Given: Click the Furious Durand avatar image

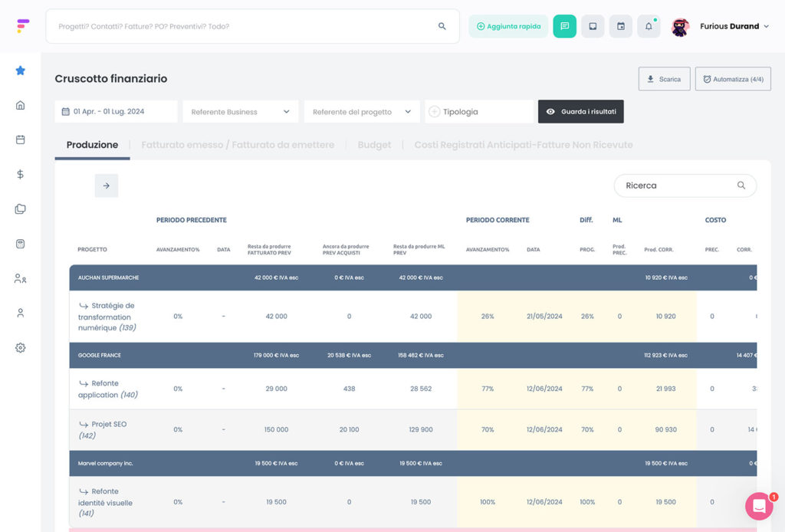Looking at the screenshot, I should (681, 27).
